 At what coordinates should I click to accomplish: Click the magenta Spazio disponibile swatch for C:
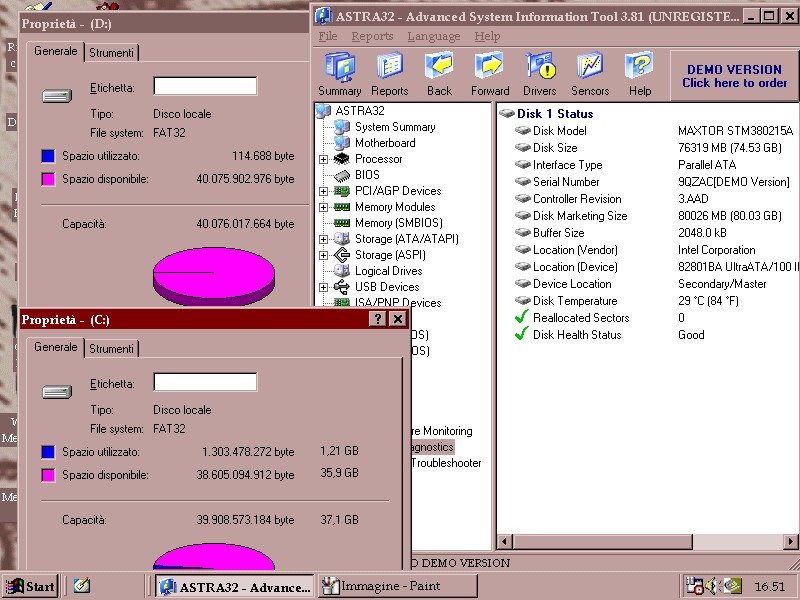tap(48, 475)
